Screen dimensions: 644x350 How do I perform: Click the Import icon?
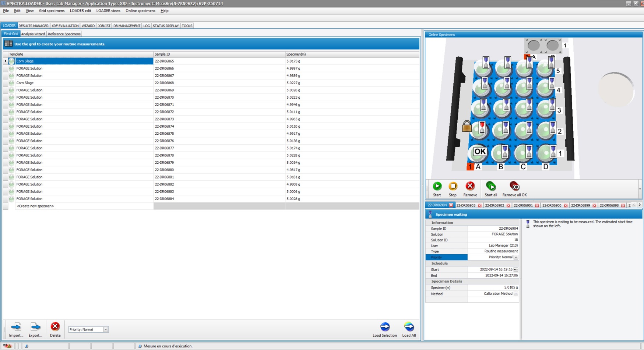(x=16, y=327)
